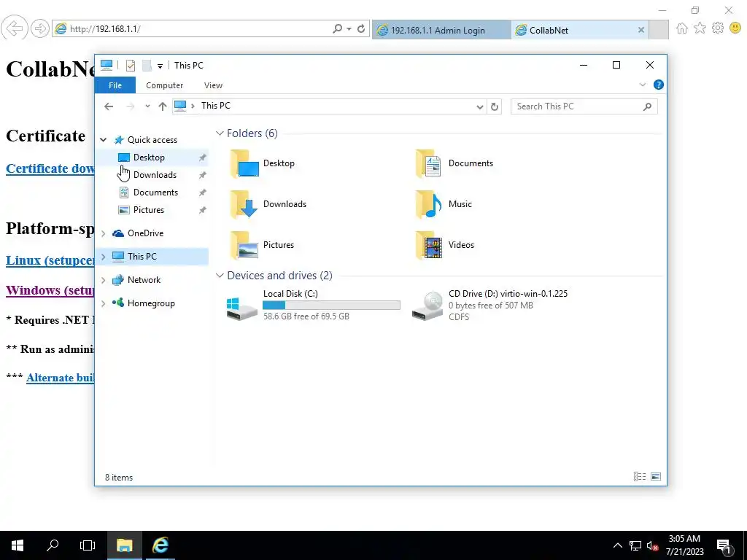Collapse the Devices and drives group
The height and width of the screenshot is (560, 747).
pos(220,276)
